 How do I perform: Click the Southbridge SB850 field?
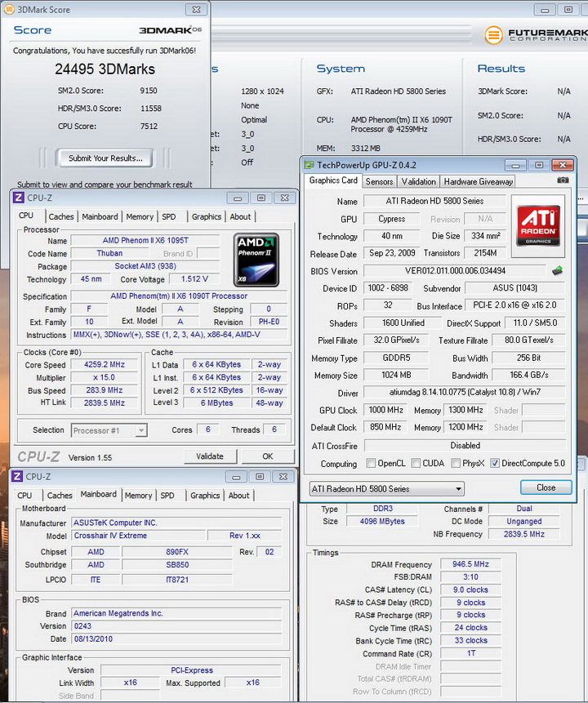[177, 565]
